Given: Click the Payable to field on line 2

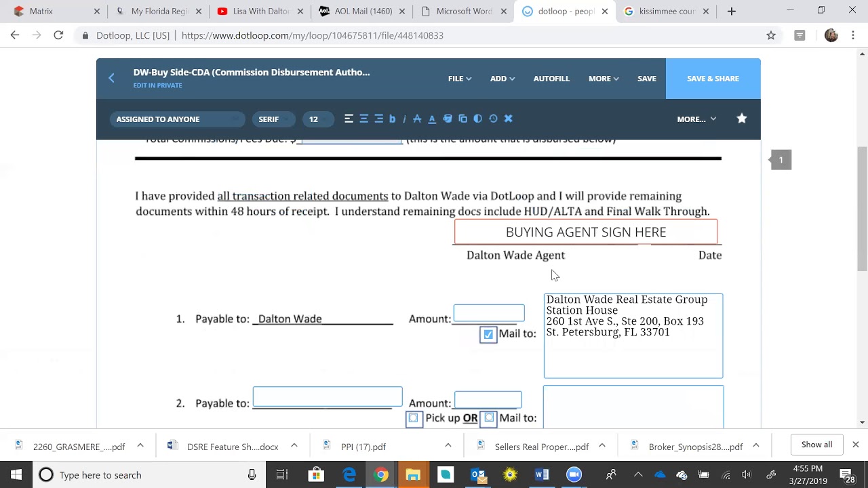Looking at the screenshot, I should (328, 397).
